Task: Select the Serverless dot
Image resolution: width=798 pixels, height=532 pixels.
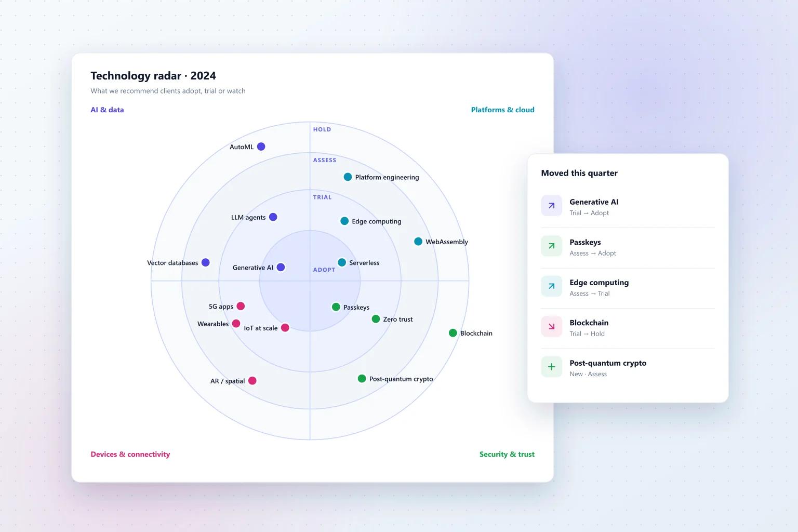Action: pyautogui.click(x=342, y=262)
